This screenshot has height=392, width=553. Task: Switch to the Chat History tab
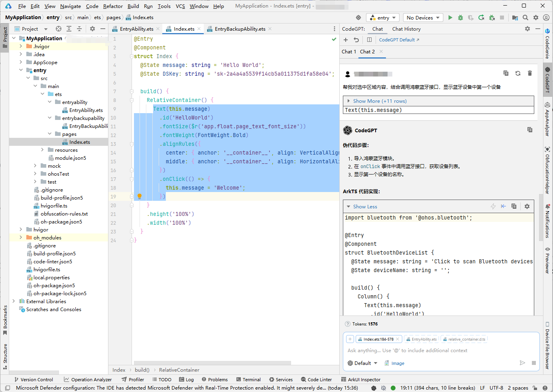(406, 29)
